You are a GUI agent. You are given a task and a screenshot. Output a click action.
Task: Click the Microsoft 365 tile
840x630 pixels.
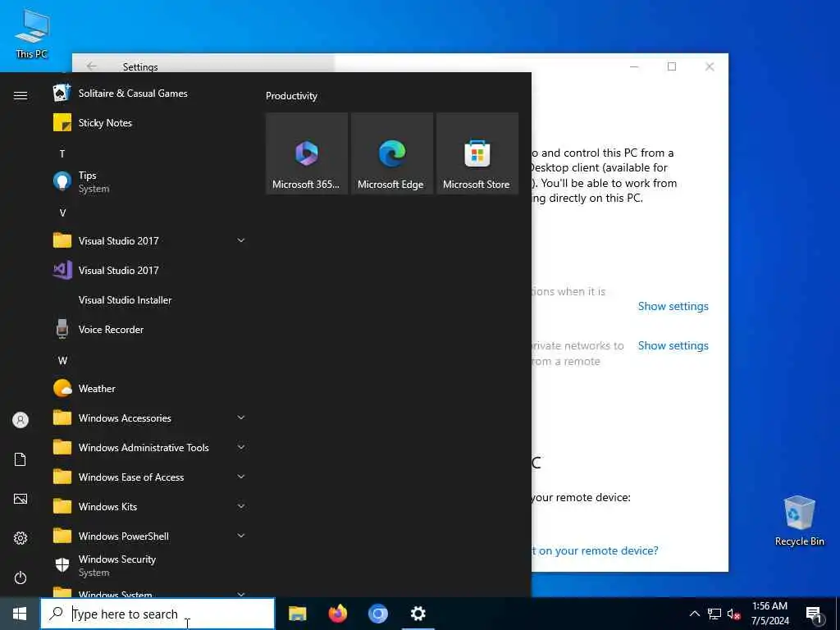[x=307, y=153]
